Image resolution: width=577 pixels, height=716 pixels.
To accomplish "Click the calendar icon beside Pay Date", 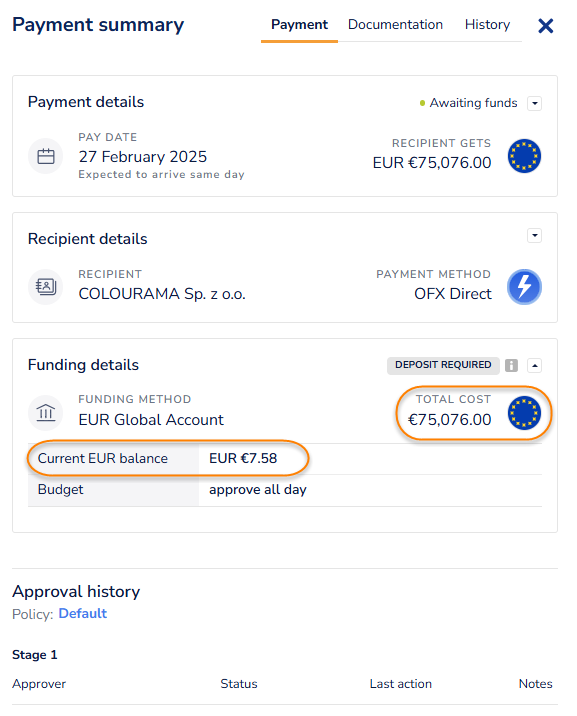I will [x=46, y=156].
